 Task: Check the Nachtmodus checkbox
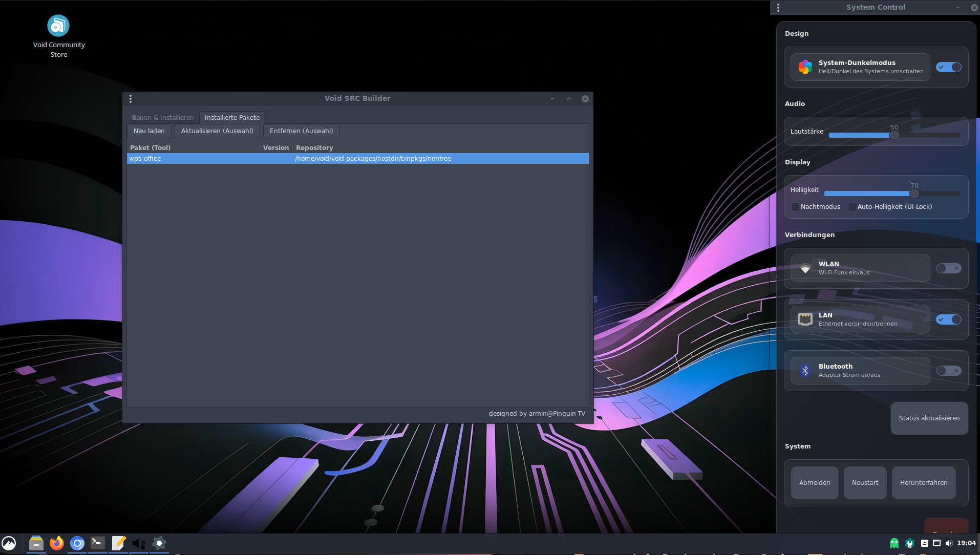(x=796, y=207)
